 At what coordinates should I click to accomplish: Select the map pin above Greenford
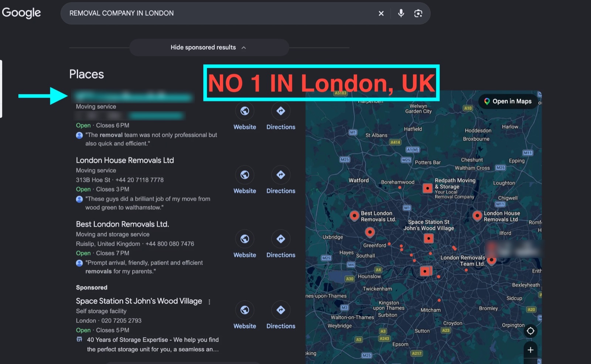[x=370, y=232]
